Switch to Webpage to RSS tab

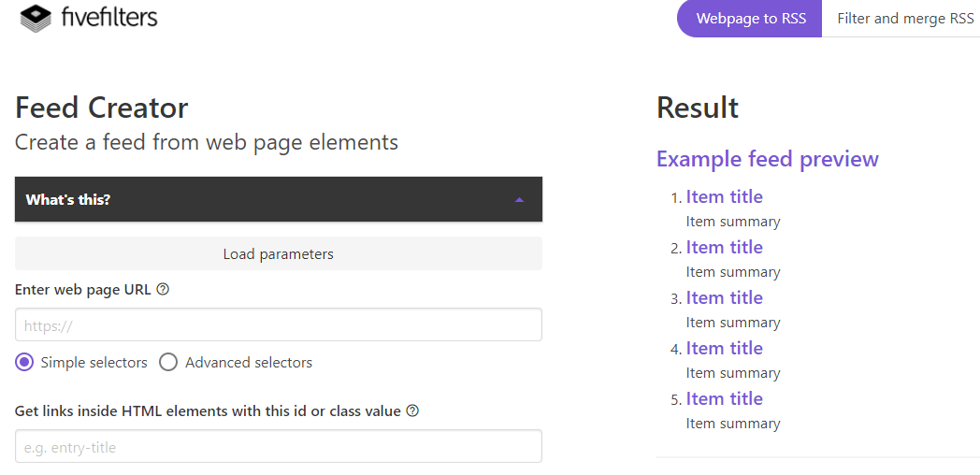point(750,19)
